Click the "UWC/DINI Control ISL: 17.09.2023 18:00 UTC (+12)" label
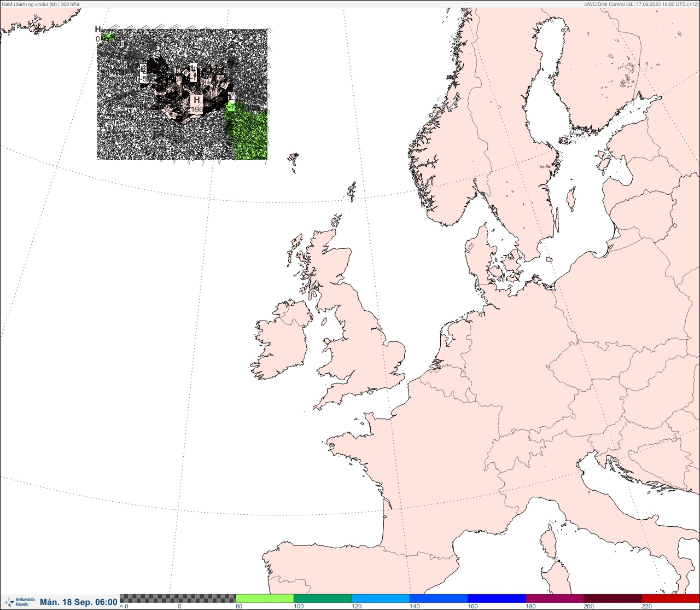Viewport: 700px width, 610px height. 641,4
